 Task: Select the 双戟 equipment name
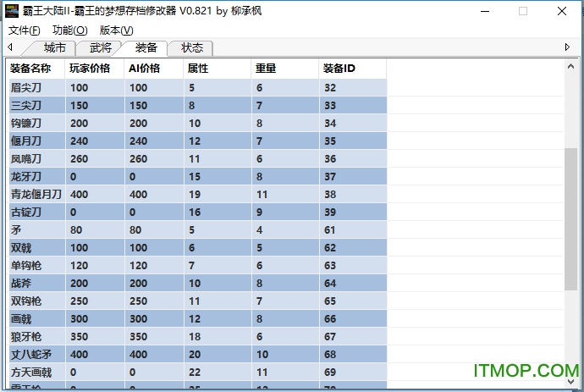click(21, 248)
